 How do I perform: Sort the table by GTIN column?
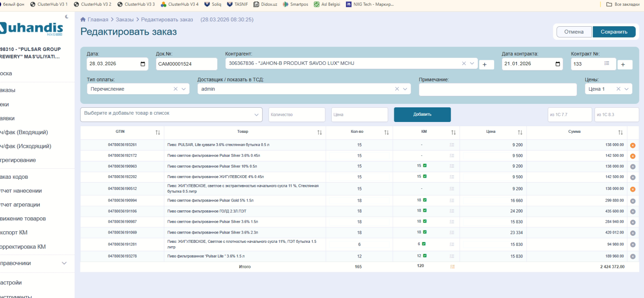[158, 132]
